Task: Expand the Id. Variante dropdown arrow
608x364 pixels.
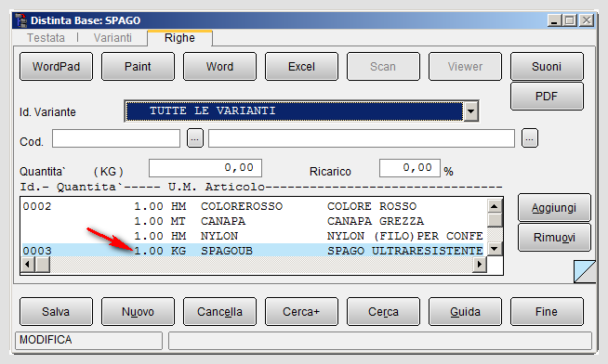Action: pyautogui.click(x=470, y=111)
